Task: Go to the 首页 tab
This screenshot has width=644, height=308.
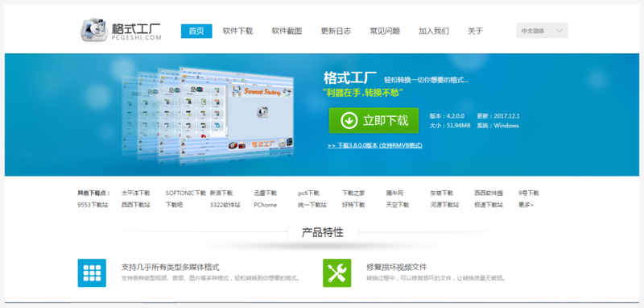Action: [196, 31]
